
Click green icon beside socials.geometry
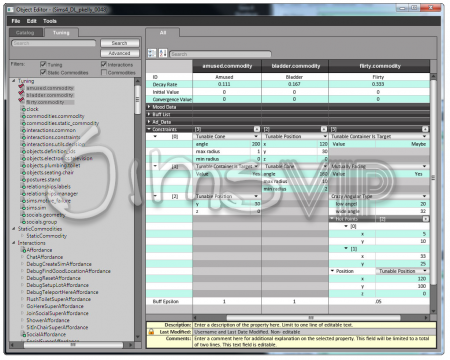(24, 215)
